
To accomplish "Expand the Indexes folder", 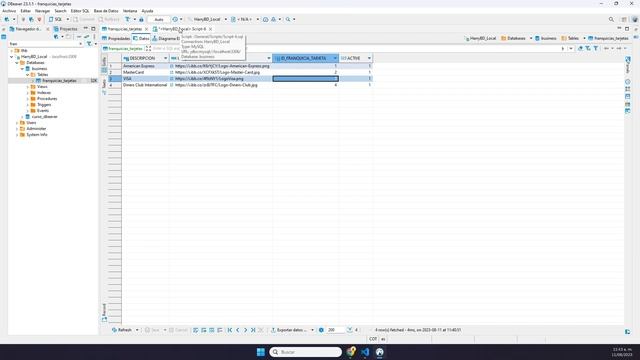I will (28, 93).
